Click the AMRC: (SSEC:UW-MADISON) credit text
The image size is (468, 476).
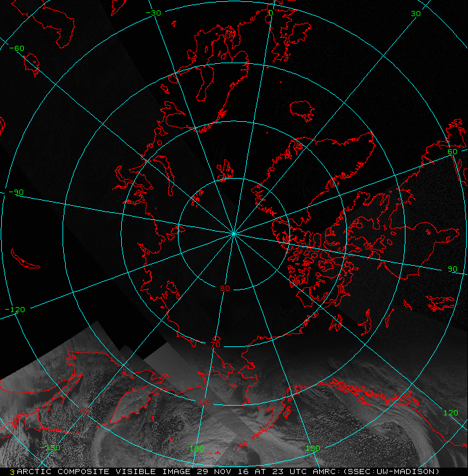pyautogui.click(x=376, y=471)
